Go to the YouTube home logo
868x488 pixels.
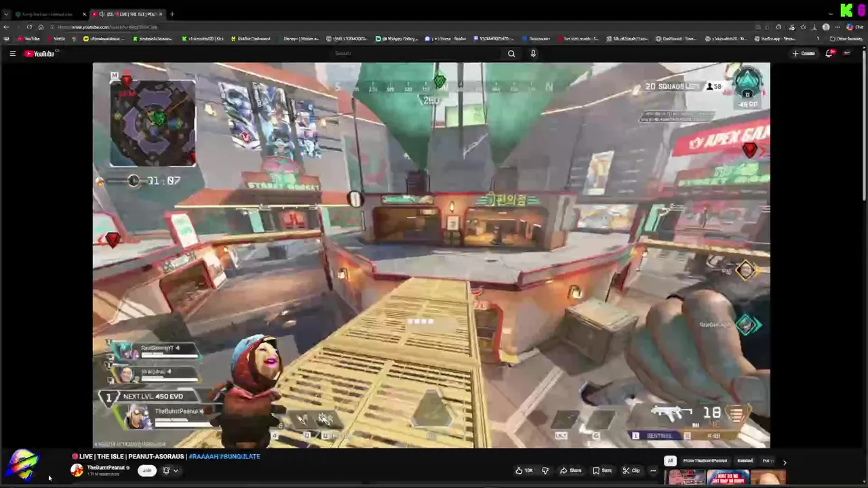click(39, 54)
